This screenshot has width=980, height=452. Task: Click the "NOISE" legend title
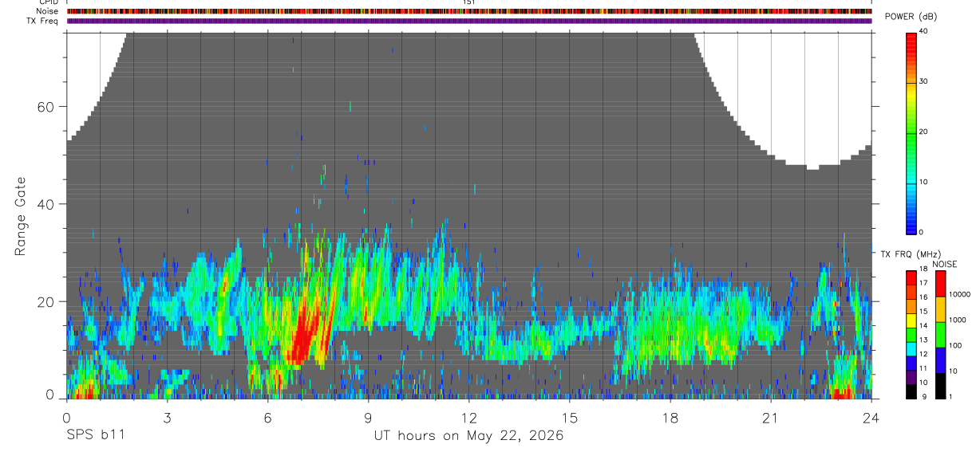coord(945,264)
